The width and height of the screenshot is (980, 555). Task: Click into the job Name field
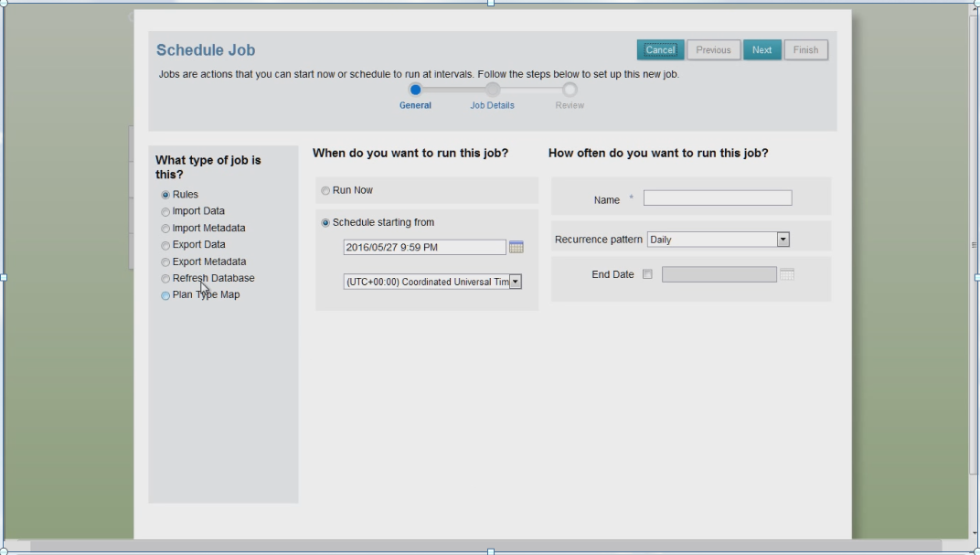[718, 198]
